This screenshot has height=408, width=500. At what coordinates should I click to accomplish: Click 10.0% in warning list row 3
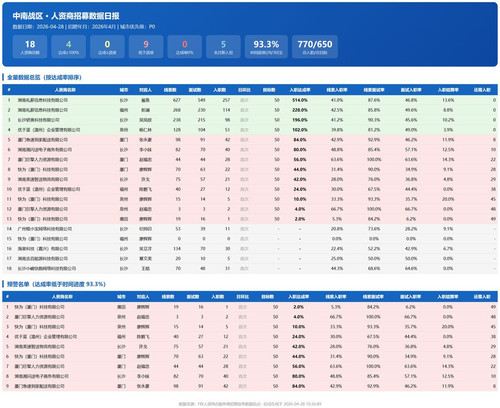click(x=298, y=327)
